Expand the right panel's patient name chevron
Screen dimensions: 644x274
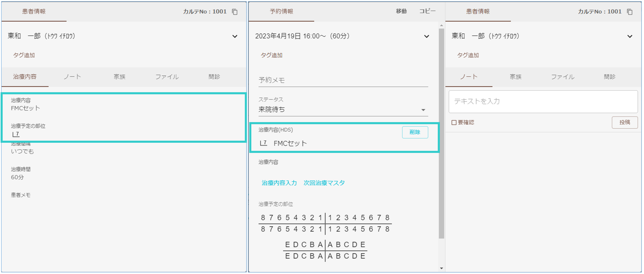tap(630, 36)
